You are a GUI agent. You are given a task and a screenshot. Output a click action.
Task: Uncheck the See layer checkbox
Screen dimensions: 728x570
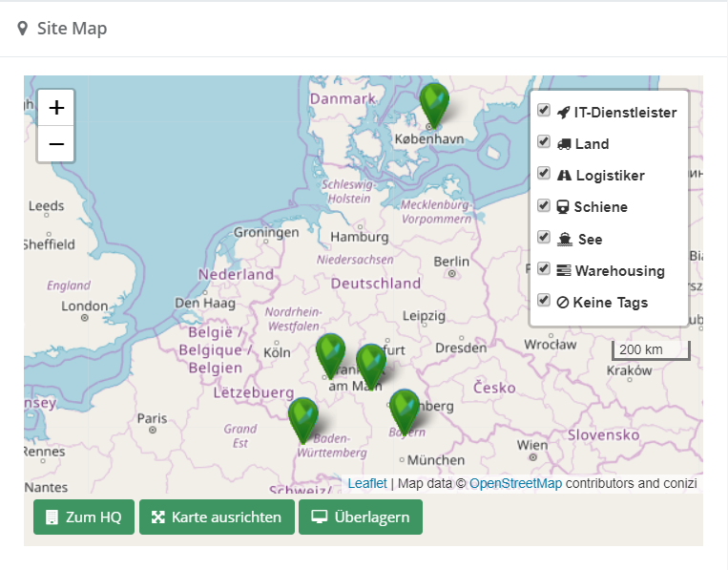(544, 237)
